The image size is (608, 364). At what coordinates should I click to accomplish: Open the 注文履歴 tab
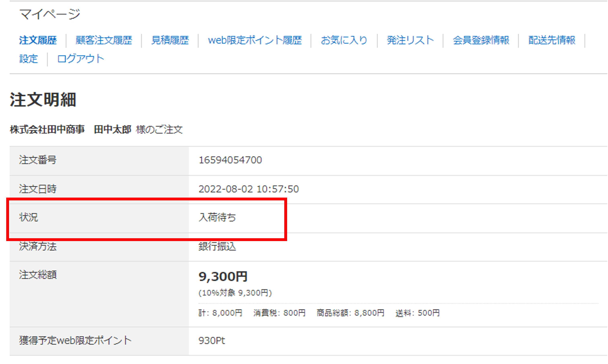[38, 40]
